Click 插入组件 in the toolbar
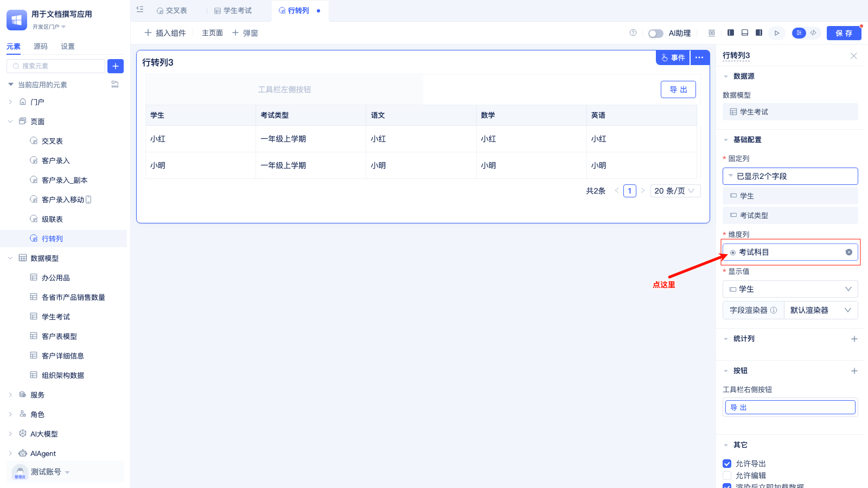The height and width of the screenshot is (488, 868). pos(165,33)
